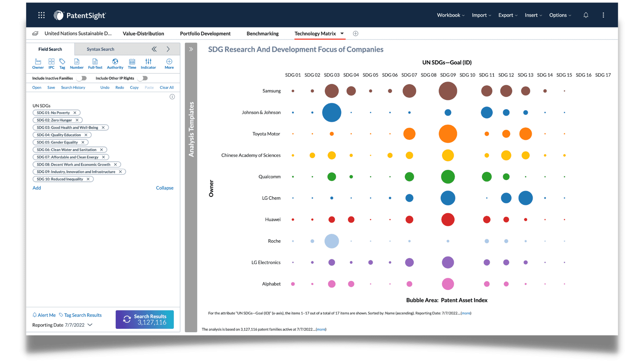Toggle Include Inactive Families switch

click(82, 78)
